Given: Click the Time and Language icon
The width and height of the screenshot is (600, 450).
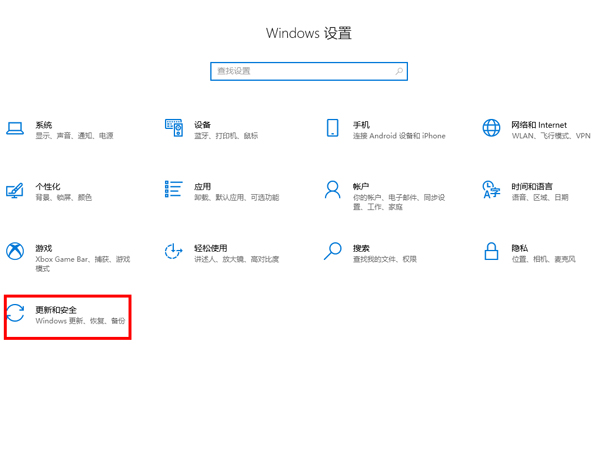Looking at the screenshot, I should click(491, 189).
